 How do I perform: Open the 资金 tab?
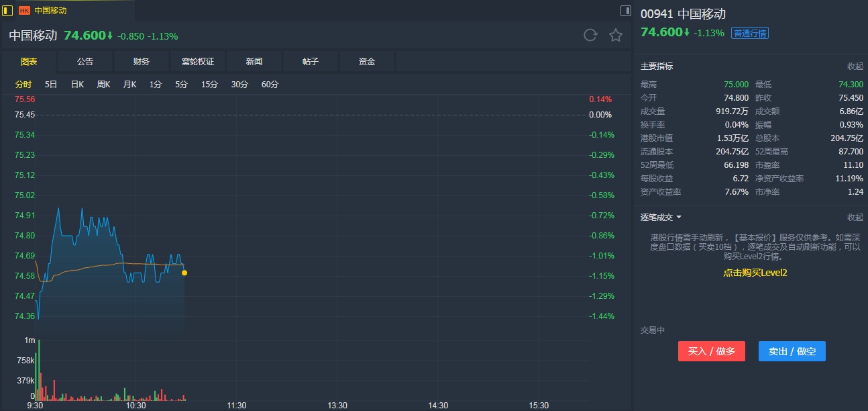tap(367, 62)
